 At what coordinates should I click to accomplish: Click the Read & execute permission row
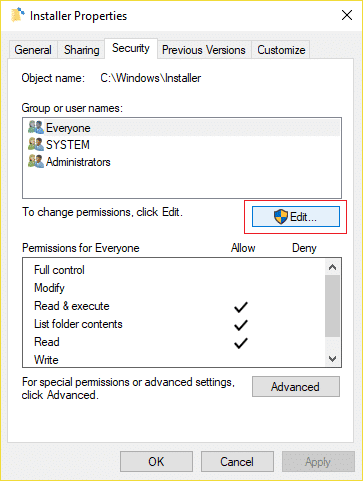click(173, 306)
